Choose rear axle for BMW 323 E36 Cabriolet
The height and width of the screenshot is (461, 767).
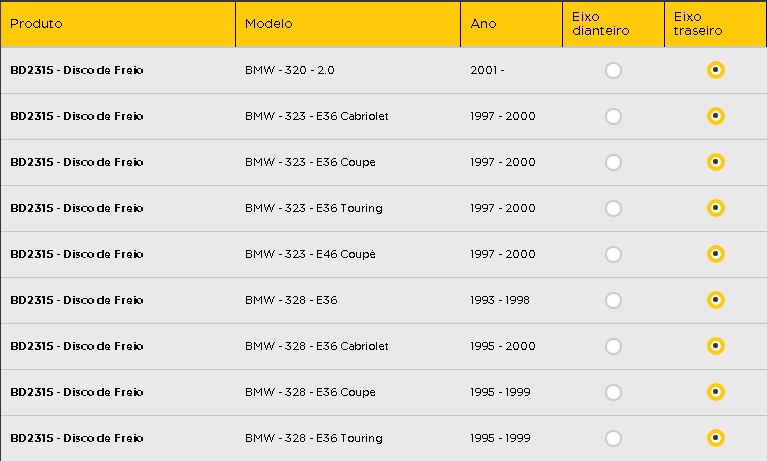tap(716, 116)
